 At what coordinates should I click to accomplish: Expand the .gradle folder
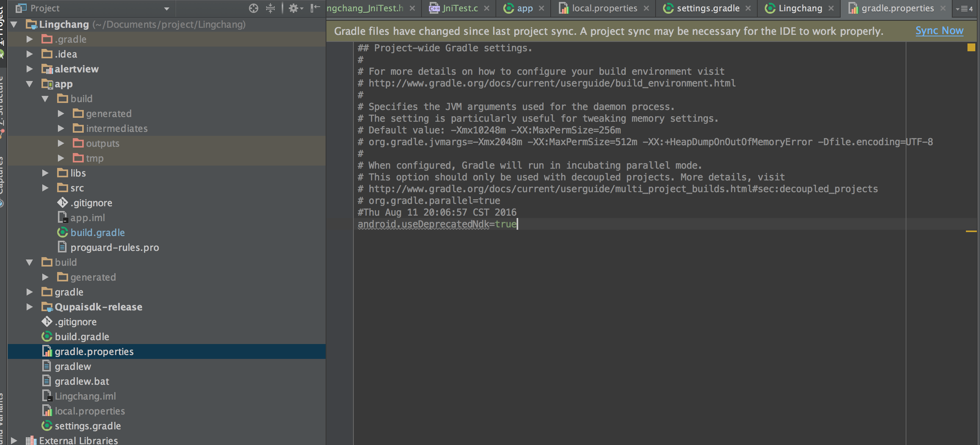point(30,39)
